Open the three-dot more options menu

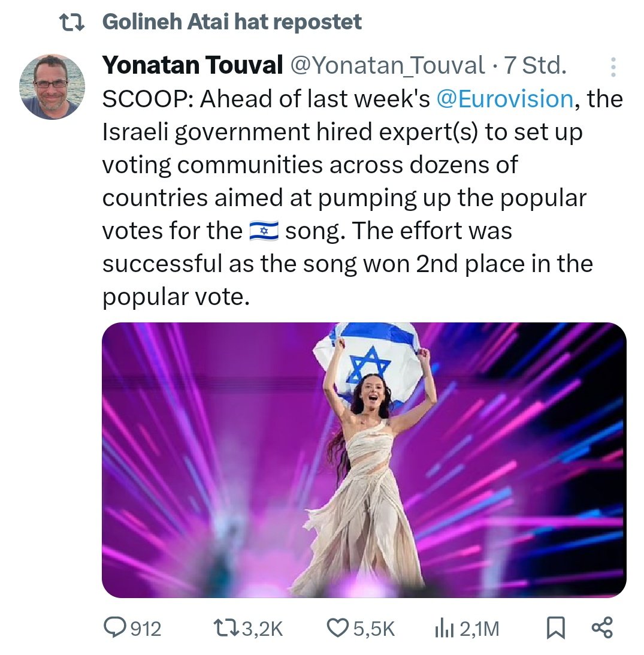coord(612,68)
